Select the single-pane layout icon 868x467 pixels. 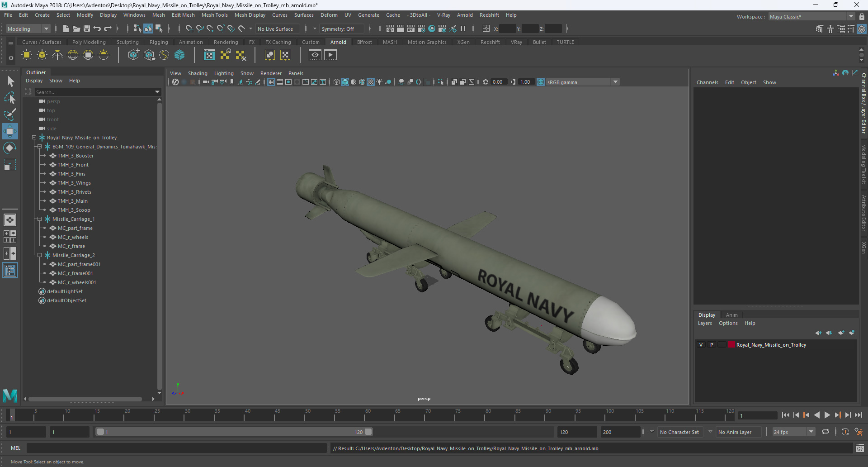10,220
